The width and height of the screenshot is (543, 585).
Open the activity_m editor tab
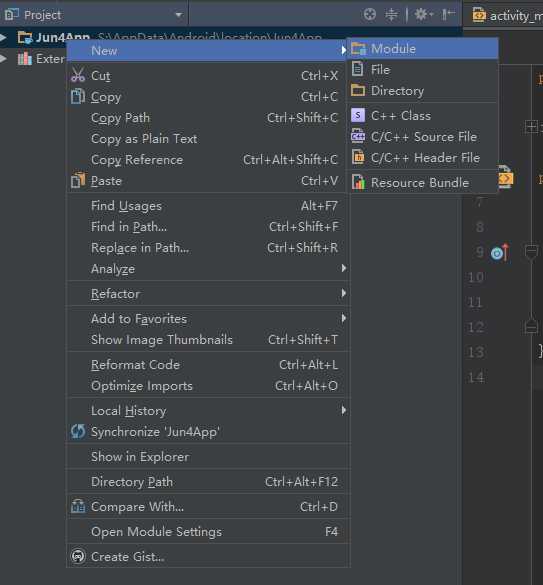click(508, 15)
